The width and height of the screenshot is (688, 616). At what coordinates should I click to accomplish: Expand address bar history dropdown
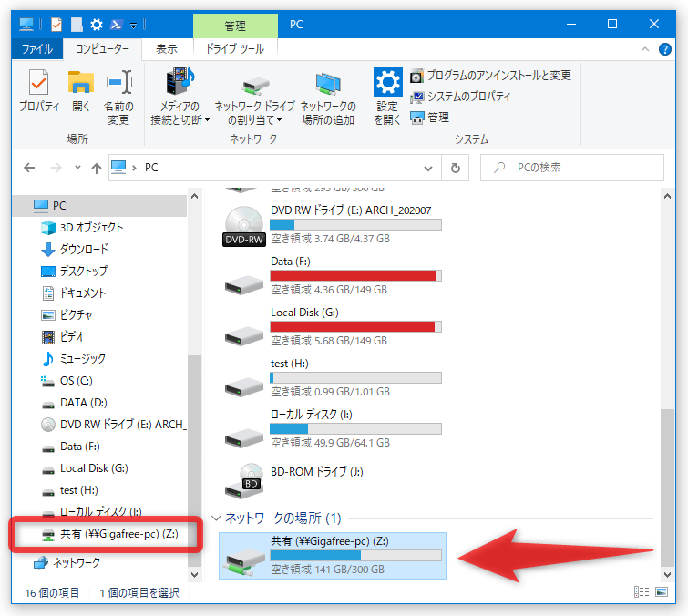click(x=428, y=168)
